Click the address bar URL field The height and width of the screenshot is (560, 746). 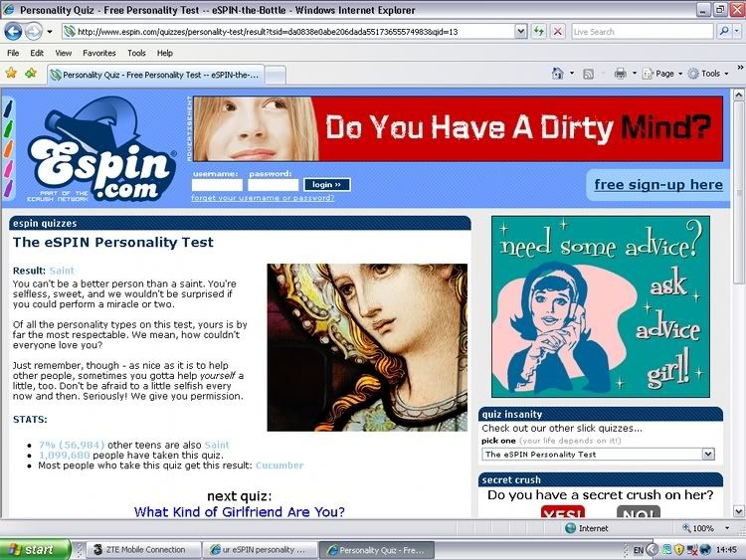tap(288, 32)
